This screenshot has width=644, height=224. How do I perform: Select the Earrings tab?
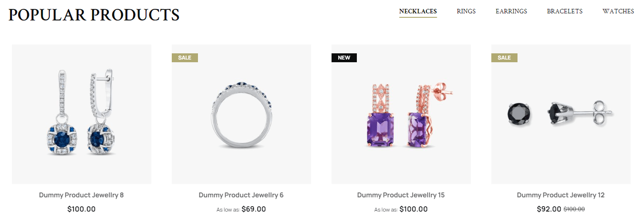coord(511,12)
